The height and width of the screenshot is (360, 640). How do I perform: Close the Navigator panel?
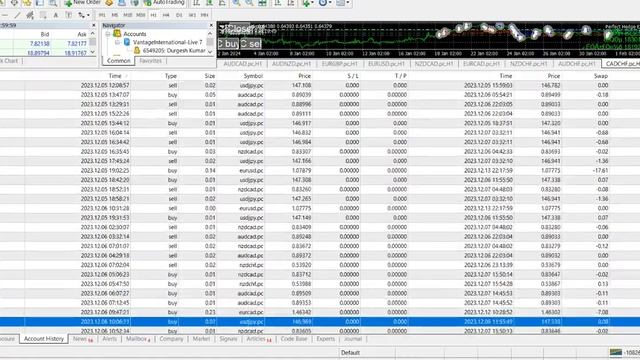click(211, 25)
